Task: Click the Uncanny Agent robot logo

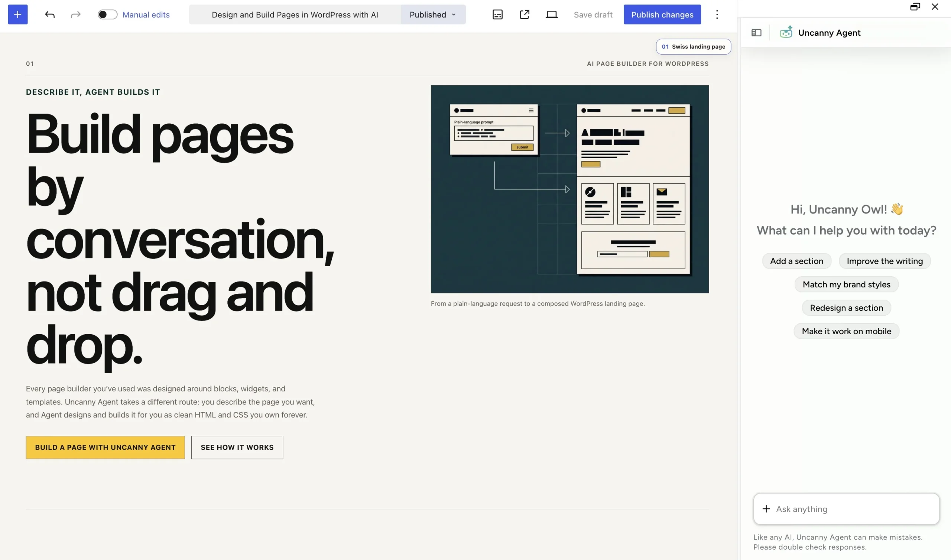Action: (786, 32)
